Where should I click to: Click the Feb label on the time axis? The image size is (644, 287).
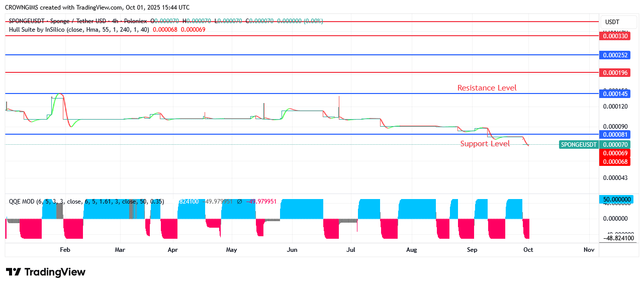click(x=64, y=250)
